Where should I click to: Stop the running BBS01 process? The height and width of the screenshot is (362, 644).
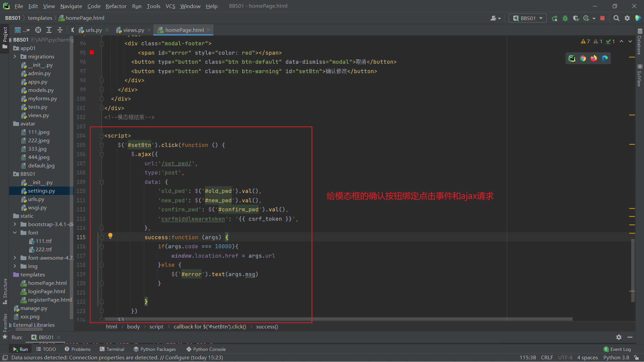click(602, 18)
